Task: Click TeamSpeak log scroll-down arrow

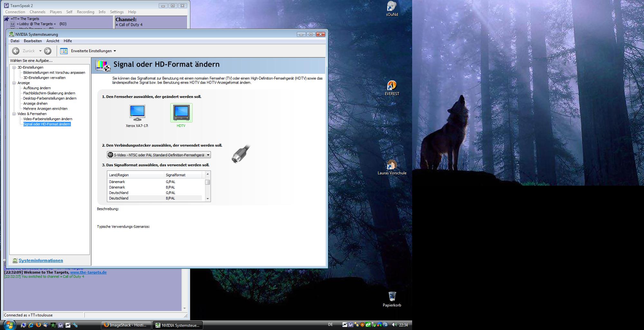Action: click(185, 308)
